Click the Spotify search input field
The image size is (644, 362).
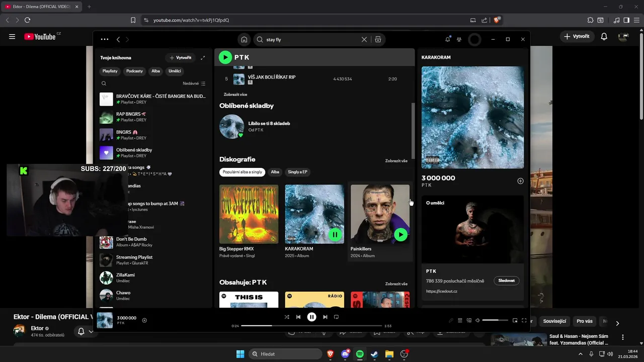click(x=312, y=39)
